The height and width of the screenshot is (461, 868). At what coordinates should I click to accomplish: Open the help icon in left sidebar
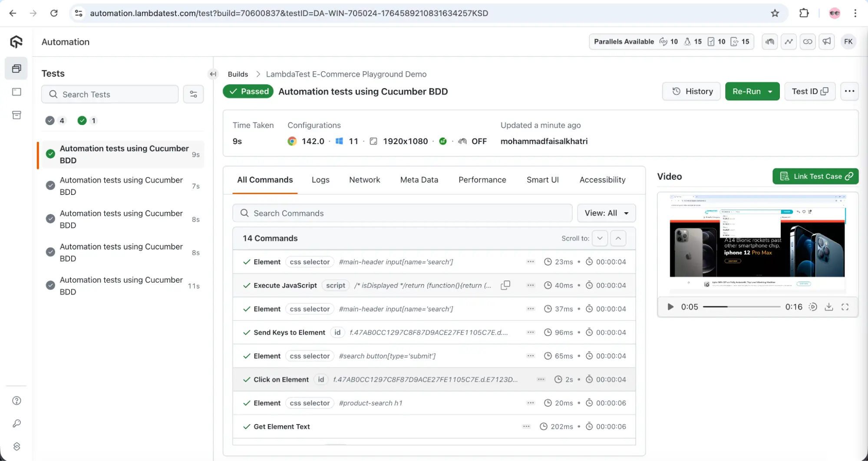click(17, 400)
